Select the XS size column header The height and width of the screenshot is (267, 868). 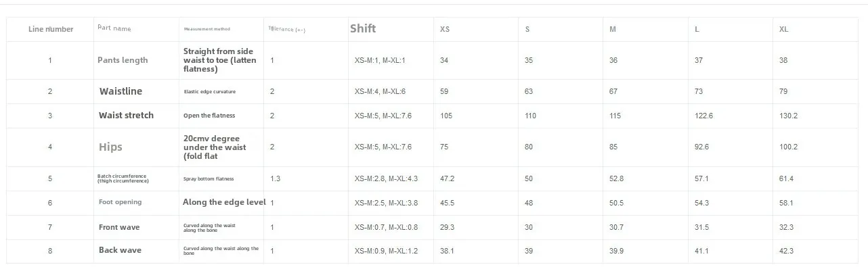click(445, 29)
